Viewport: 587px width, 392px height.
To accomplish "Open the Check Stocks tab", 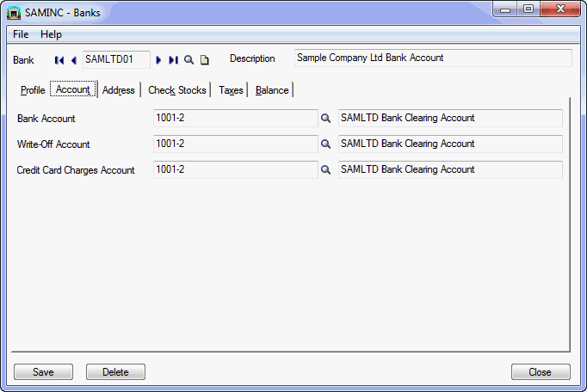I will (x=177, y=90).
